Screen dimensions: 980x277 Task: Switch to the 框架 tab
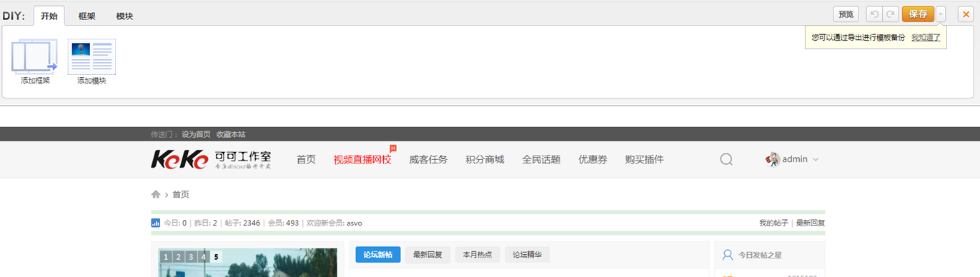[87, 16]
